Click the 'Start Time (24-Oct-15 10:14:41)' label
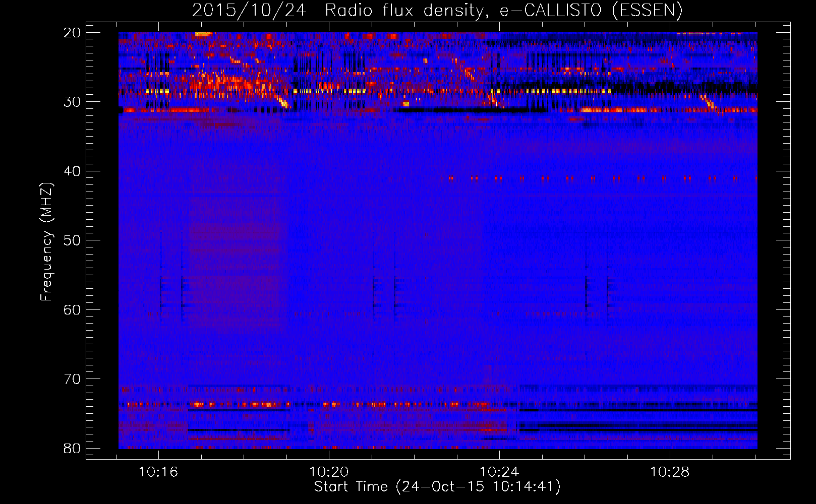 [x=437, y=487]
